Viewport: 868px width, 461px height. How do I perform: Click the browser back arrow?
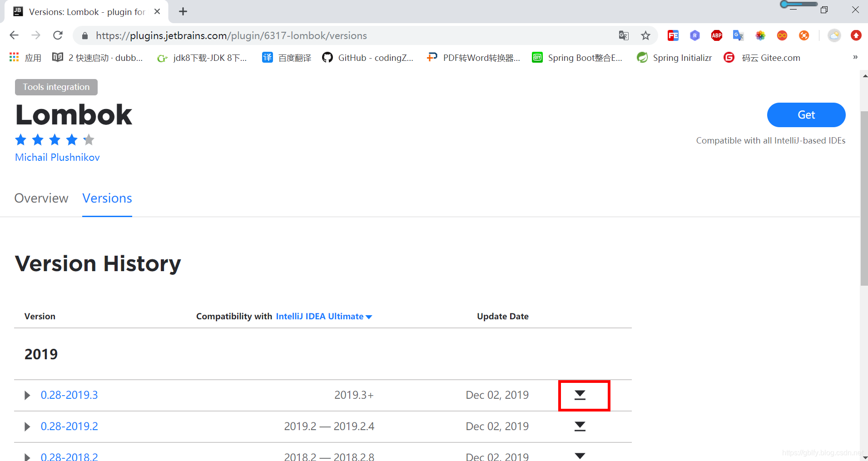coord(14,35)
